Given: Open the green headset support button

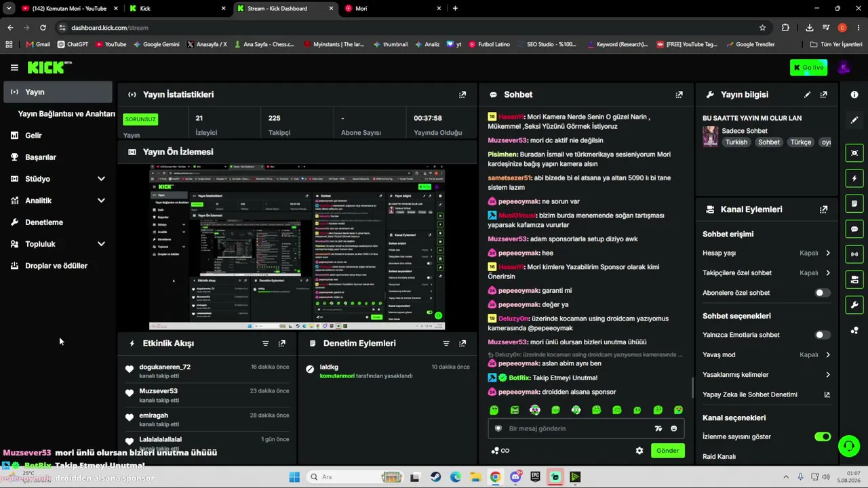Looking at the screenshot, I should (x=848, y=446).
